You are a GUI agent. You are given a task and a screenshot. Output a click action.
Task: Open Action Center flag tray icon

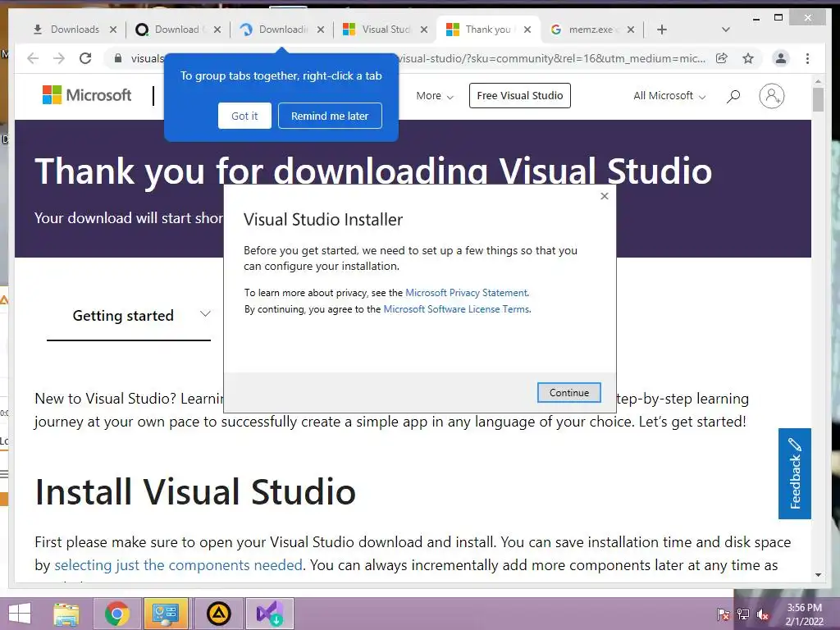pyautogui.click(x=723, y=614)
